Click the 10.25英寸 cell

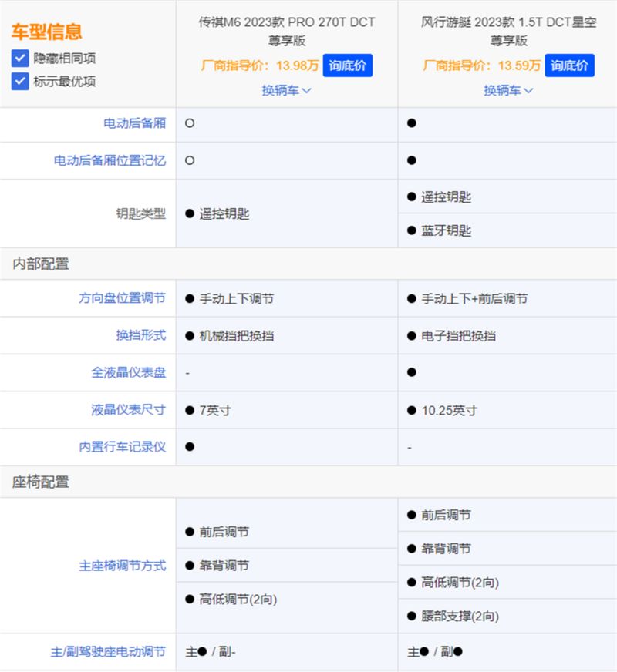click(x=507, y=411)
